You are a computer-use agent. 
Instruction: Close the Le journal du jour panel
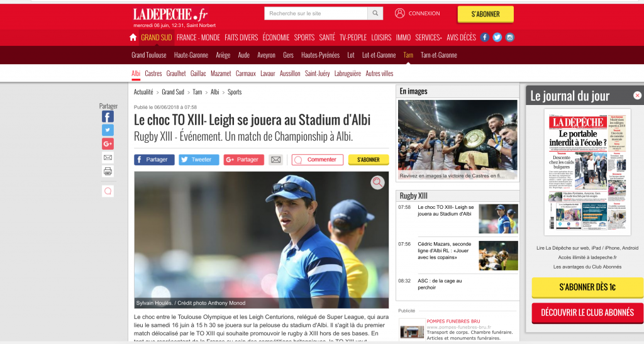[x=637, y=96]
